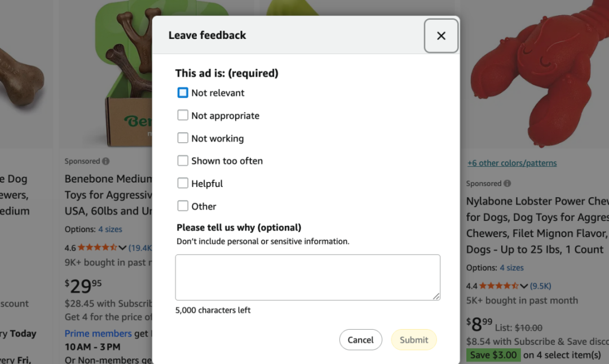609x364 pixels.
Task: Click the Prime members link
Action: click(98, 333)
